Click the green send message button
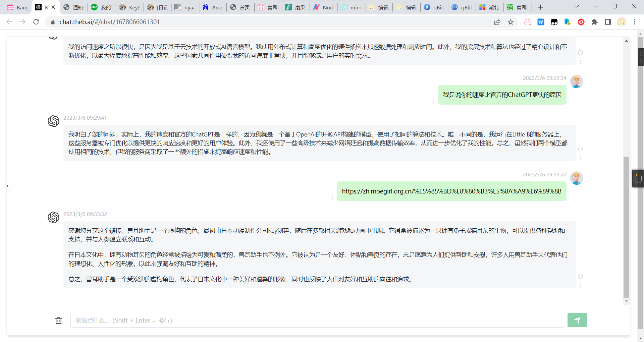Screen dimensions: 644x342 click(577, 320)
